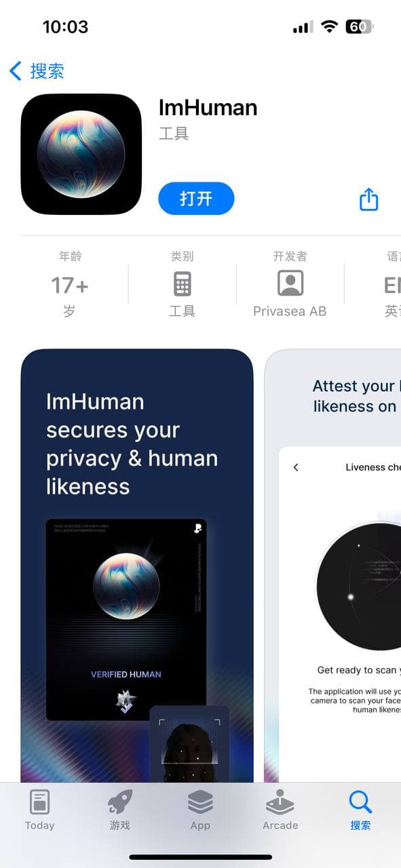Viewport: 401px width, 868px height.
Task: Open the Privasea AB developer link
Action: point(290,311)
